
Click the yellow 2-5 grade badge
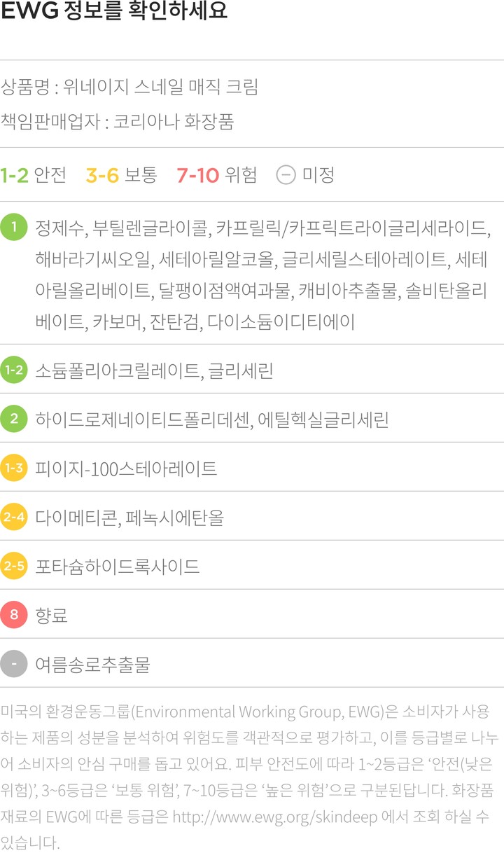pos(14,566)
